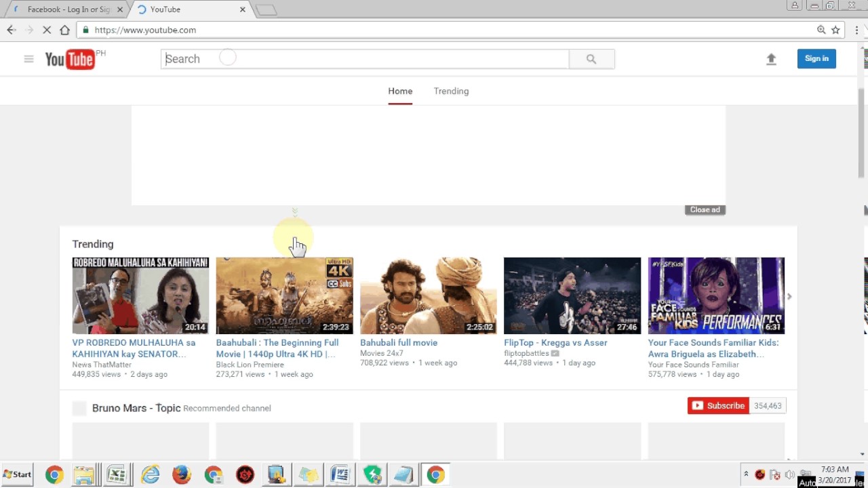Stop loading the page
The image size is (868, 488).
coord(47,30)
